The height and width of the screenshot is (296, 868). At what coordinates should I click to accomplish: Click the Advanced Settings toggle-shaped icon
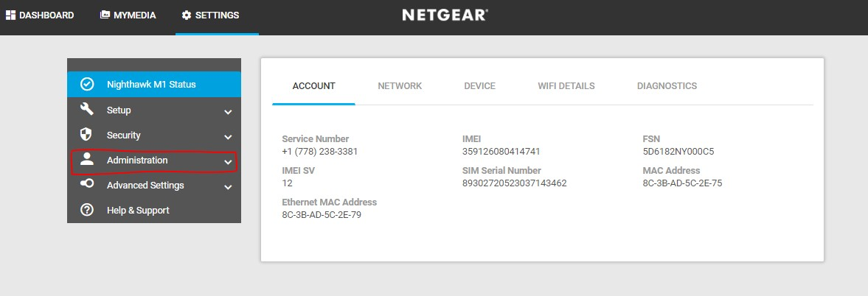click(x=87, y=184)
